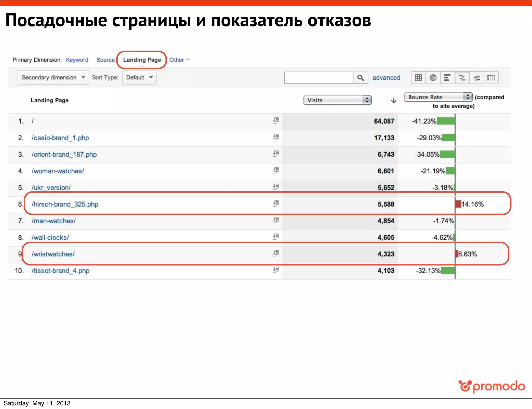This screenshot has width=532, height=409.
Task: Open /casio-brand_1.php landing page
Action: point(60,138)
